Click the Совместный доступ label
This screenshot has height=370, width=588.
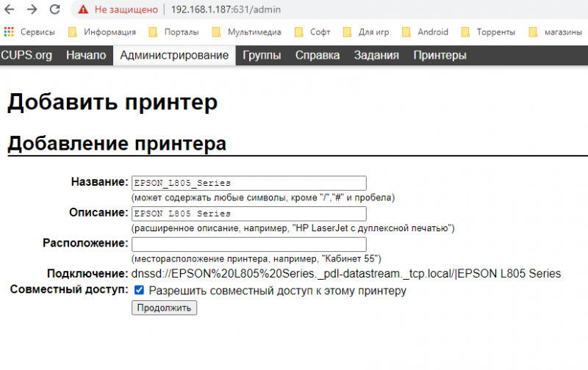(x=69, y=289)
